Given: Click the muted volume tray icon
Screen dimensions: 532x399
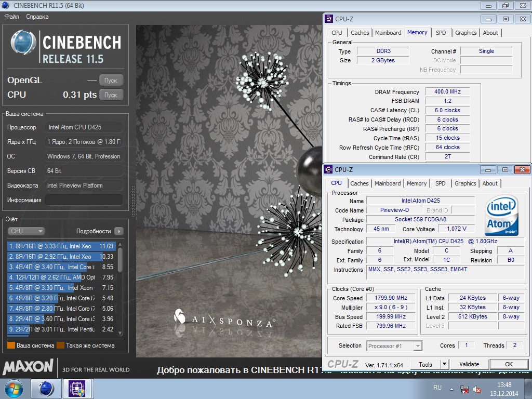Looking at the screenshot, I should (x=477, y=389).
